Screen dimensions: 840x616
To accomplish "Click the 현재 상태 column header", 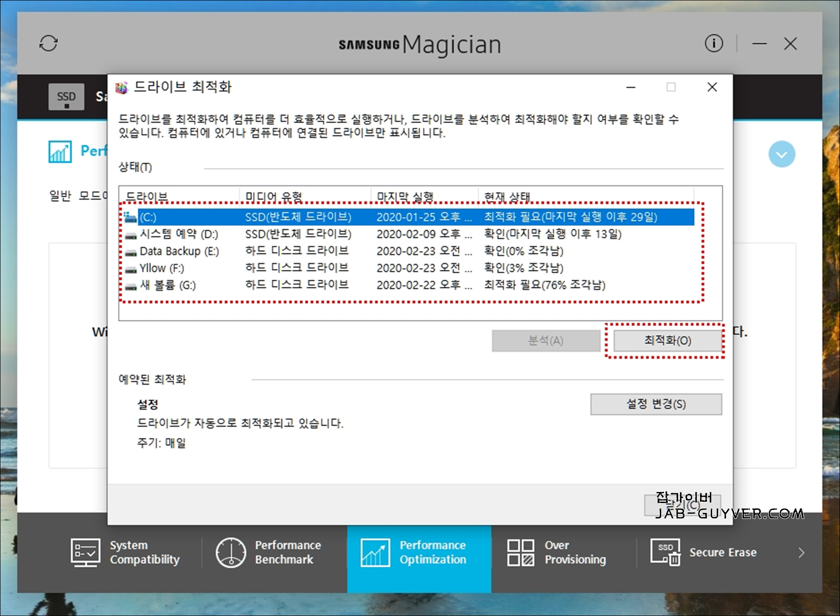I will point(586,196).
